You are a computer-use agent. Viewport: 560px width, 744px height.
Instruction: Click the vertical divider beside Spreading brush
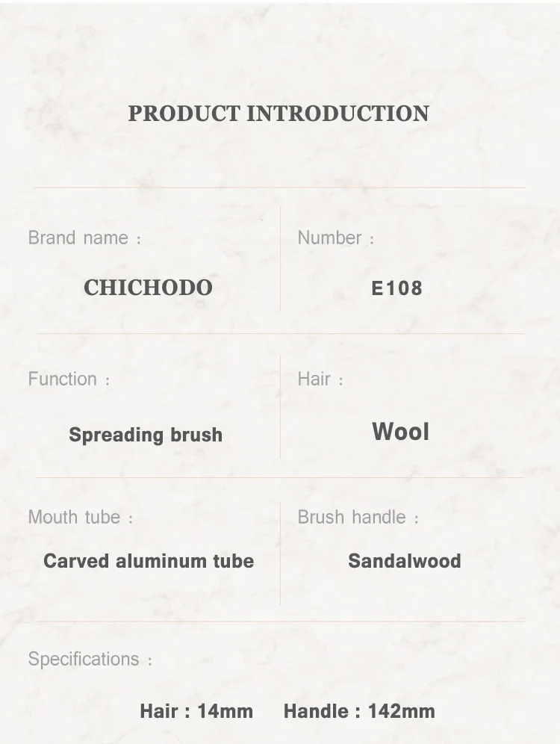click(281, 407)
